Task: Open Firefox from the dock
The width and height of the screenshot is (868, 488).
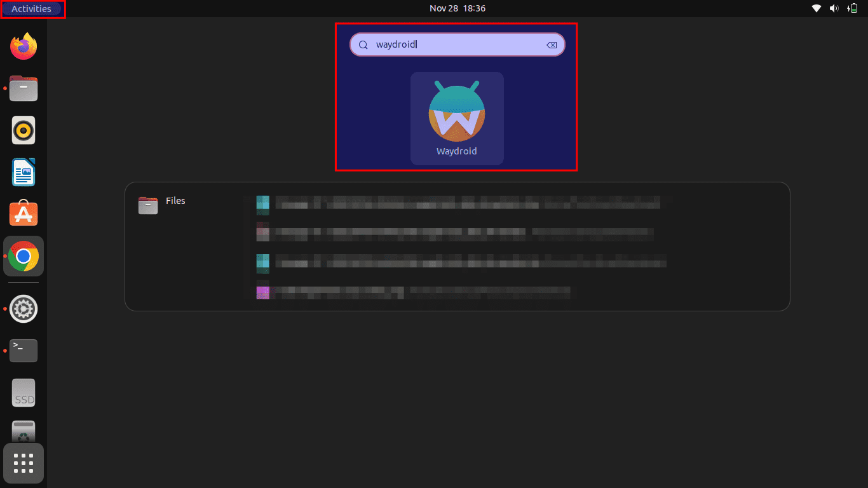Action: point(24,46)
